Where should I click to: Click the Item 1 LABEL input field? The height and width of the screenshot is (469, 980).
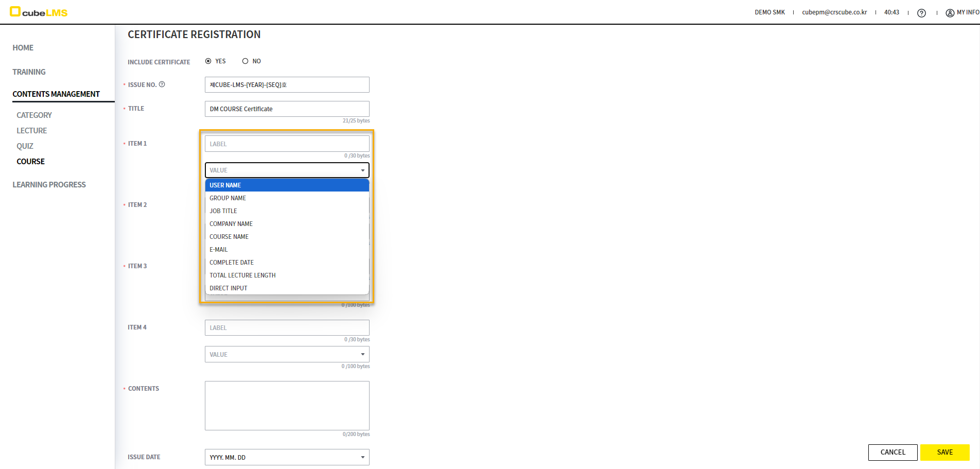click(x=287, y=144)
